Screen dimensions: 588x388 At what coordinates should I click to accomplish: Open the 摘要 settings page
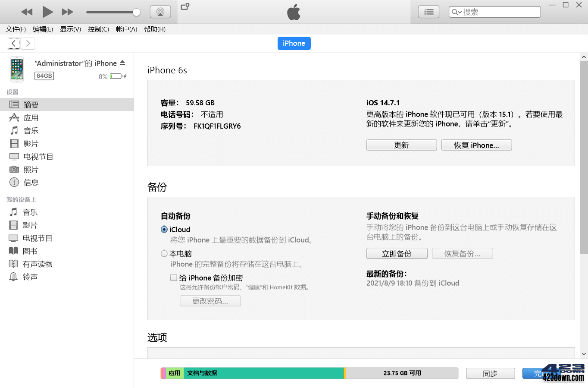click(x=30, y=104)
